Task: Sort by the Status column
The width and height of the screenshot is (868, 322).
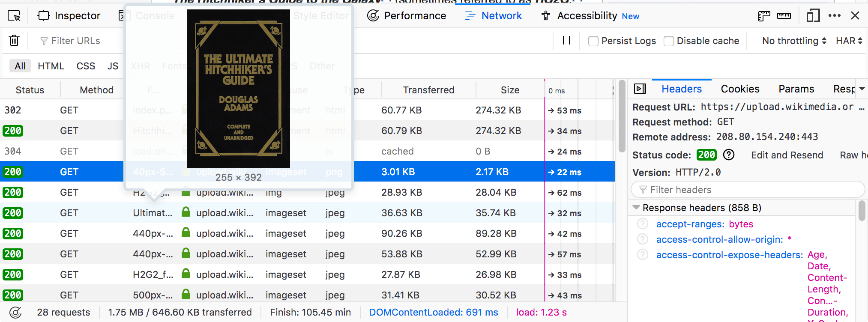Action: [x=30, y=90]
